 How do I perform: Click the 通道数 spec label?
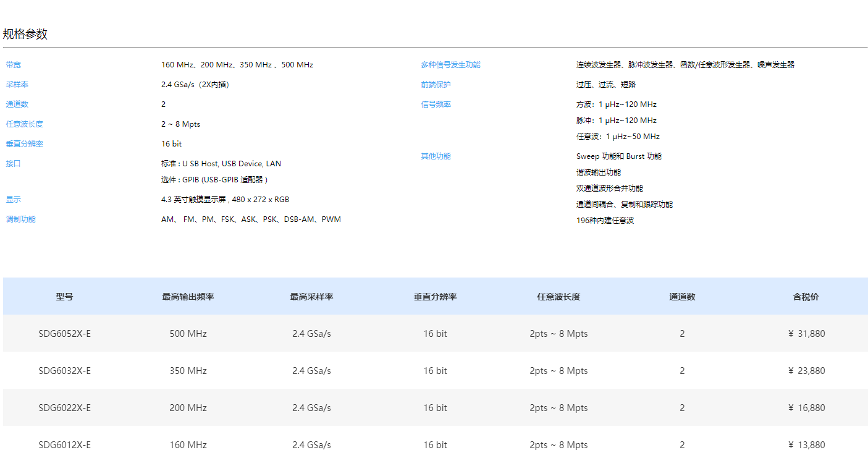17,104
